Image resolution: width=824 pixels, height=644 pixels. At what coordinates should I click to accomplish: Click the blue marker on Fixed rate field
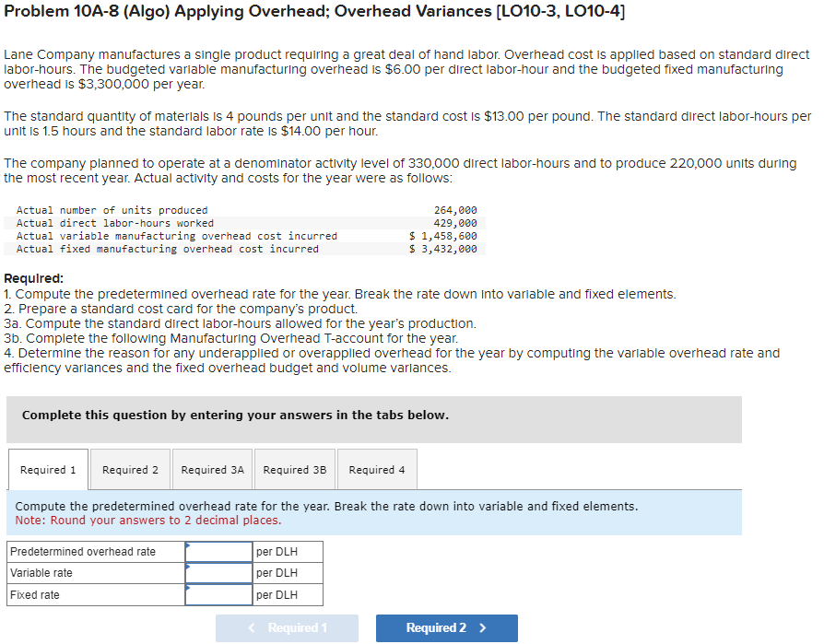189,588
